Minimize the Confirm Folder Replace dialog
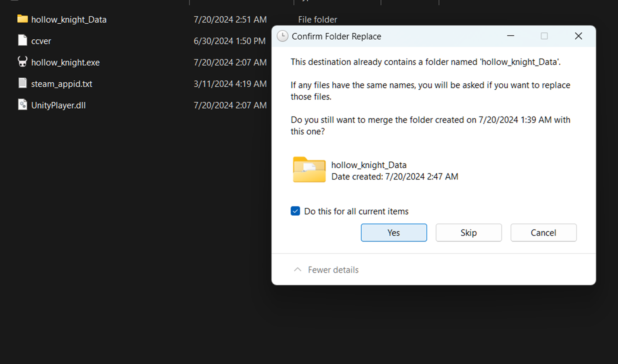The height and width of the screenshot is (364, 618). tap(511, 36)
